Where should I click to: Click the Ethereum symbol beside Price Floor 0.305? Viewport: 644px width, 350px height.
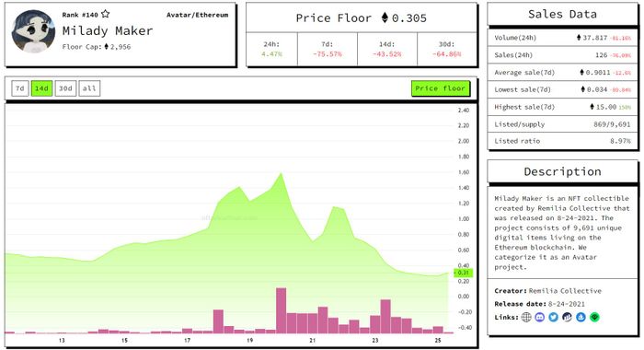point(385,17)
